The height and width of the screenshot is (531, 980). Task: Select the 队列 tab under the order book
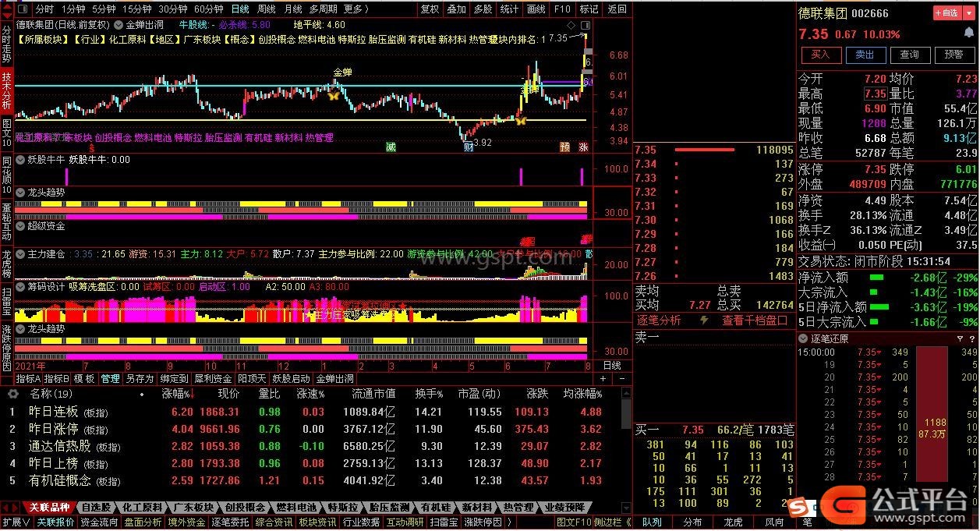point(652,522)
